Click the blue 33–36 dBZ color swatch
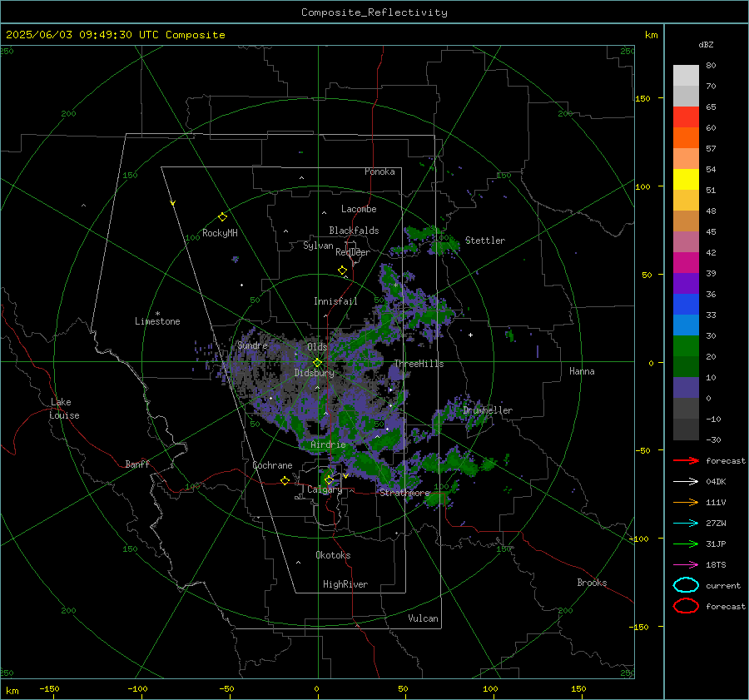Screen dimensions: 749x700 tap(686, 305)
